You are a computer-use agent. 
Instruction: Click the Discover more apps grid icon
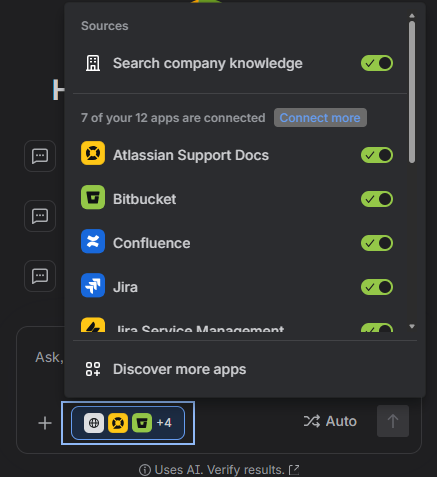tap(93, 369)
